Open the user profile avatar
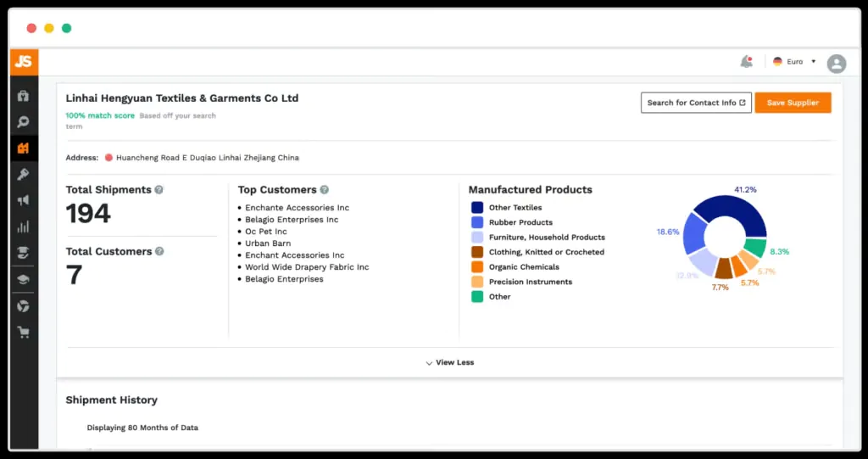 pos(836,63)
